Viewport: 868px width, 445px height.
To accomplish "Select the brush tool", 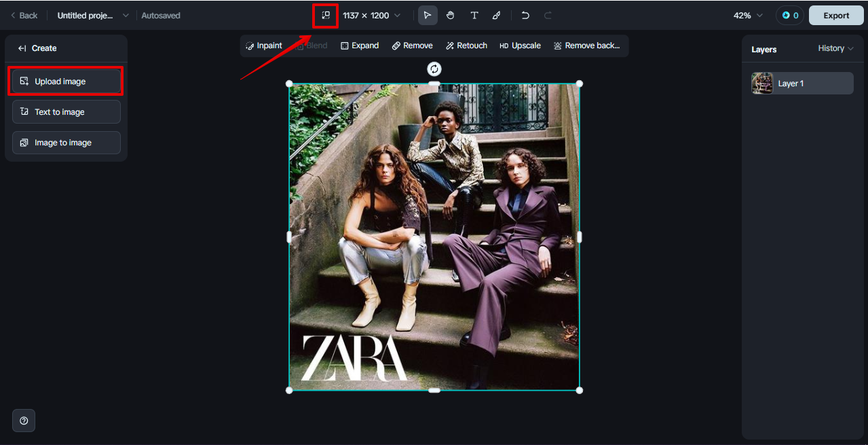I will click(497, 15).
